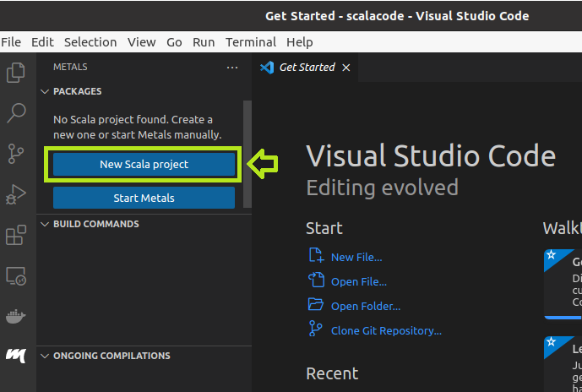Collapse the Build Commands section
Viewport: 582px width, 392px height.
(x=46, y=224)
